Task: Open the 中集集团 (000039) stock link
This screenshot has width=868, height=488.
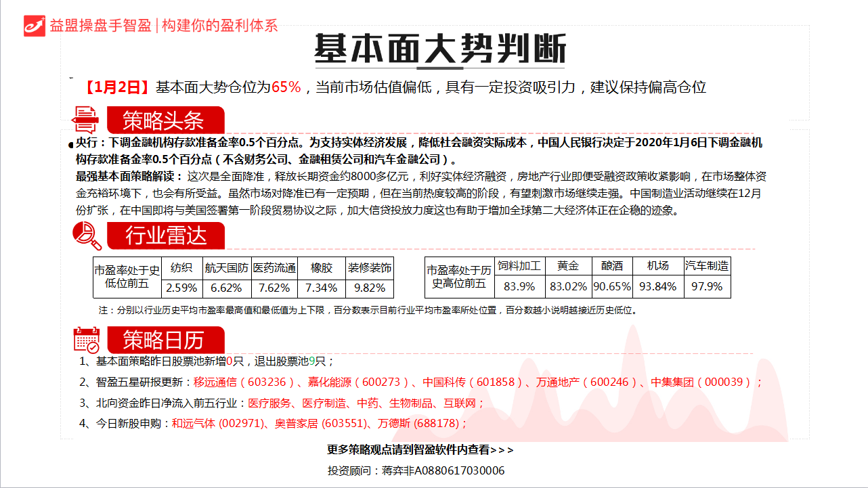Action: point(701,382)
